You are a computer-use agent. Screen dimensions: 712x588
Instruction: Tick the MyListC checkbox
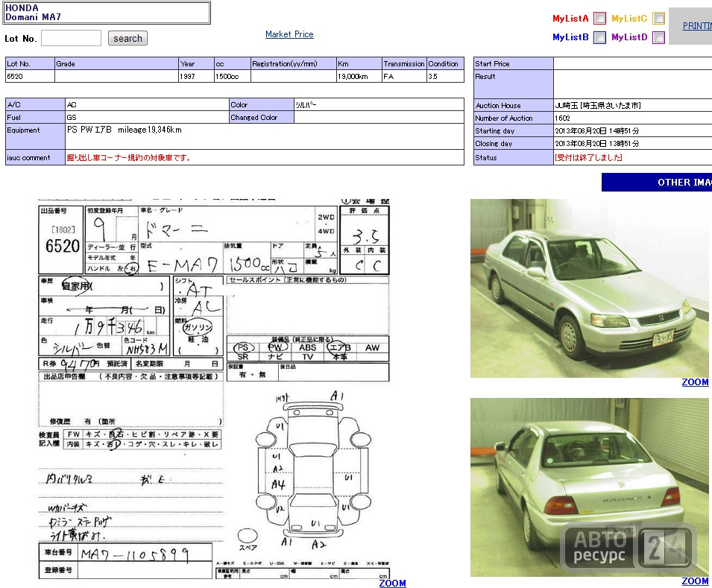(x=658, y=18)
